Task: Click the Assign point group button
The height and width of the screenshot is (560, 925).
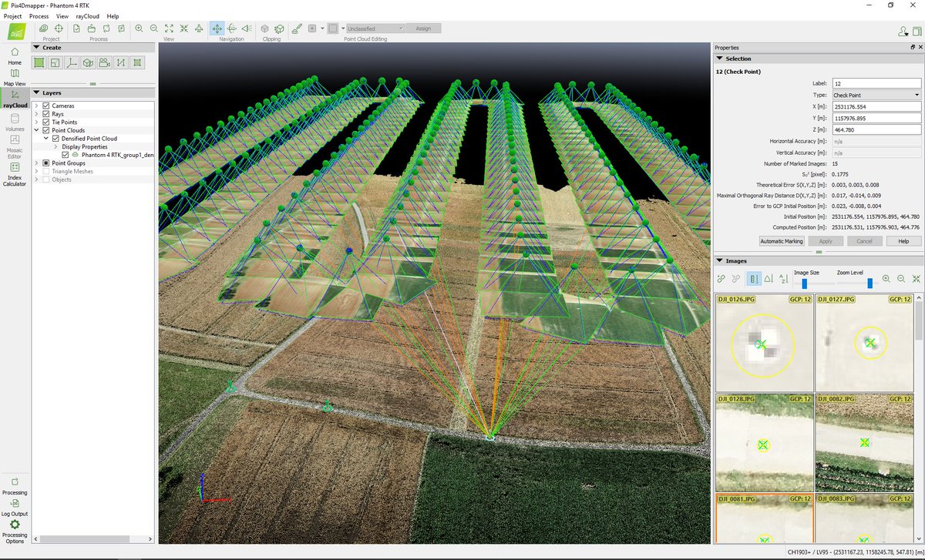Action: [x=423, y=29]
